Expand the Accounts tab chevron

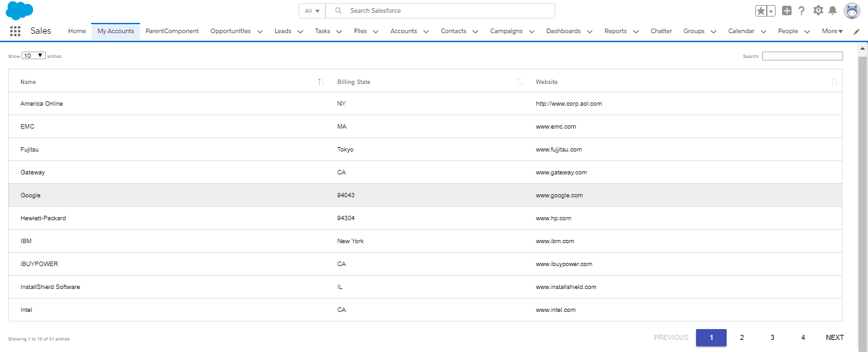(426, 31)
